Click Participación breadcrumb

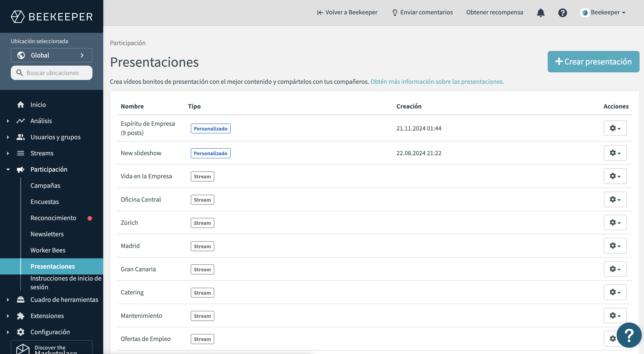[x=128, y=43]
